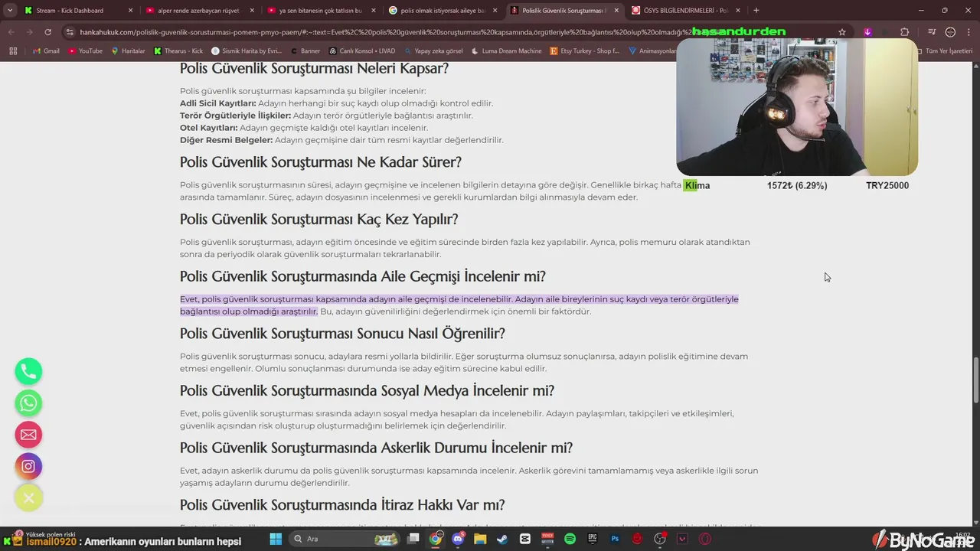
Task: Click the bold 'Terör Örgütleriyle İlişkiler:' text
Action: click(235, 116)
